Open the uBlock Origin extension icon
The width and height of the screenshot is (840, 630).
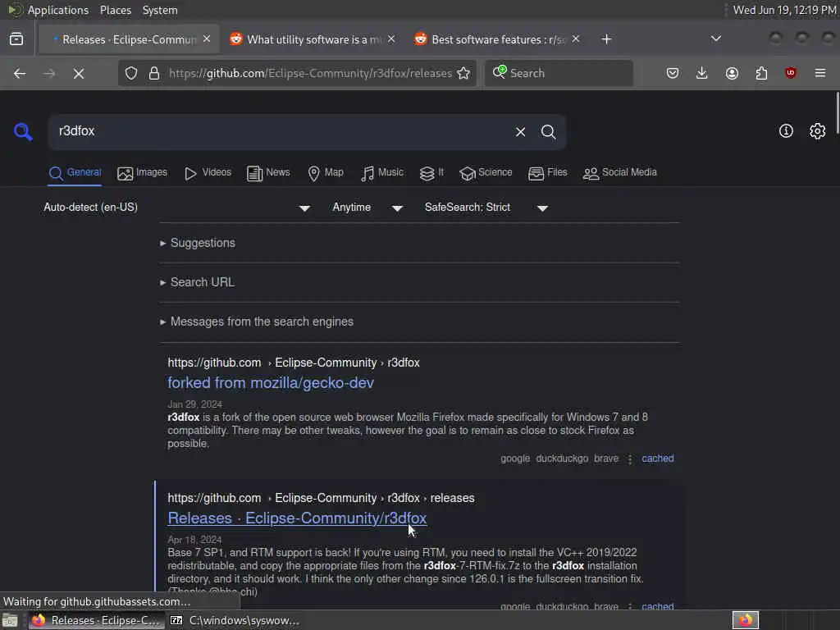click(x=791, y=73)
